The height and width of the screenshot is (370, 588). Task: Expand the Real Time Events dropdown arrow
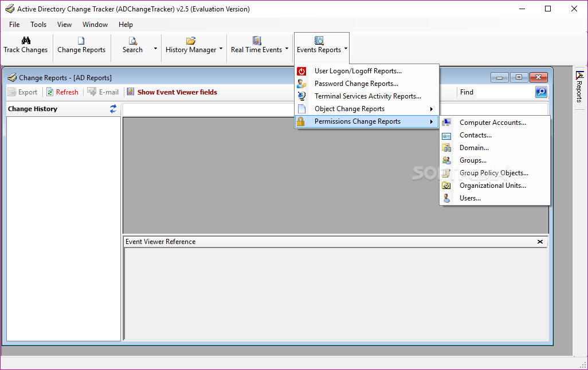287,49
